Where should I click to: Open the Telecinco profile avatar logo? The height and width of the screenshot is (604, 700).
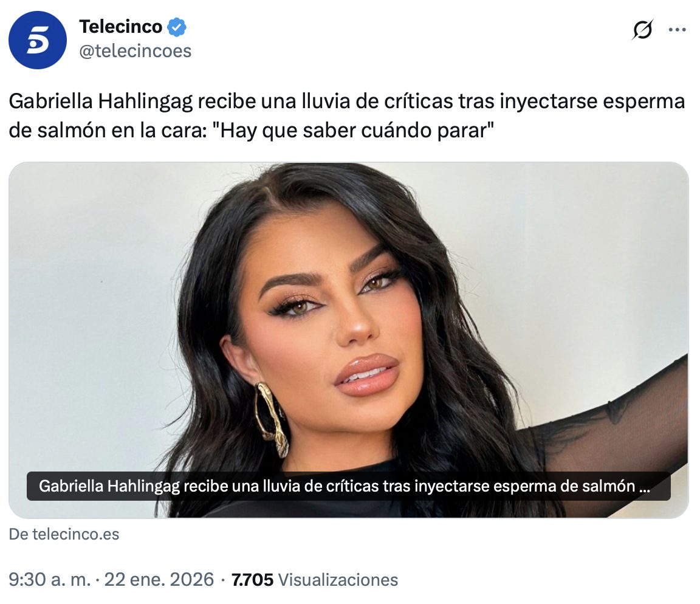pos(38,40)
